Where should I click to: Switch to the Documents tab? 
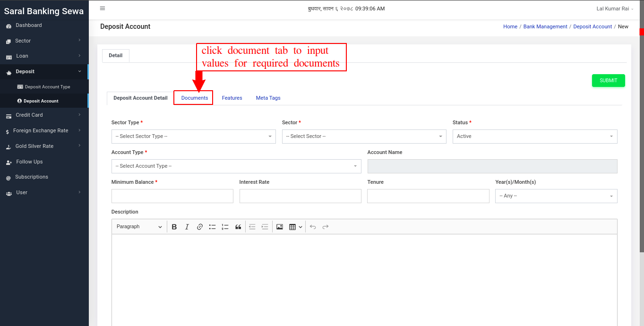tap(195, 98)
